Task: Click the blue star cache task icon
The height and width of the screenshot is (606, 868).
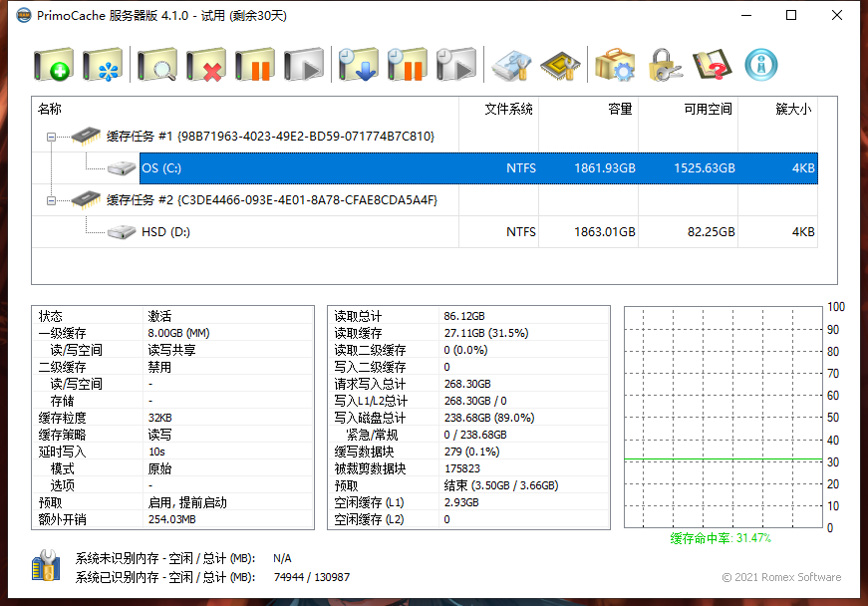Action: point(103,66)
